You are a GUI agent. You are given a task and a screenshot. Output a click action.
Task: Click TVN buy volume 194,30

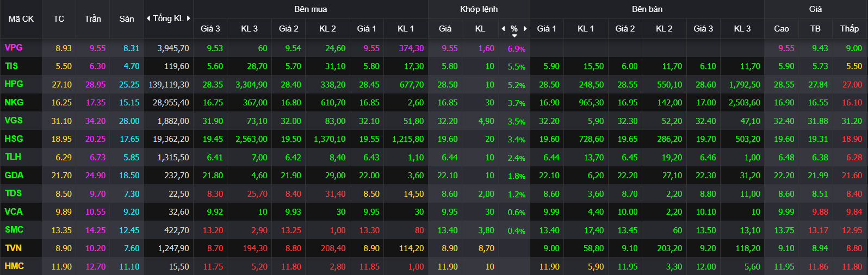coord(255,248)
